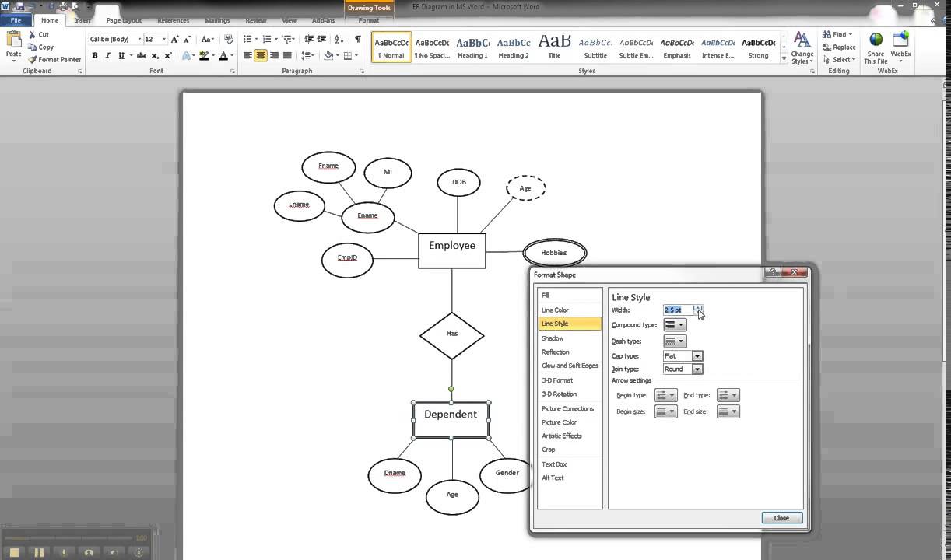Click the Text Effects icon
The width and height of the screenshot is (951, 560).
[x=185, y=55]
